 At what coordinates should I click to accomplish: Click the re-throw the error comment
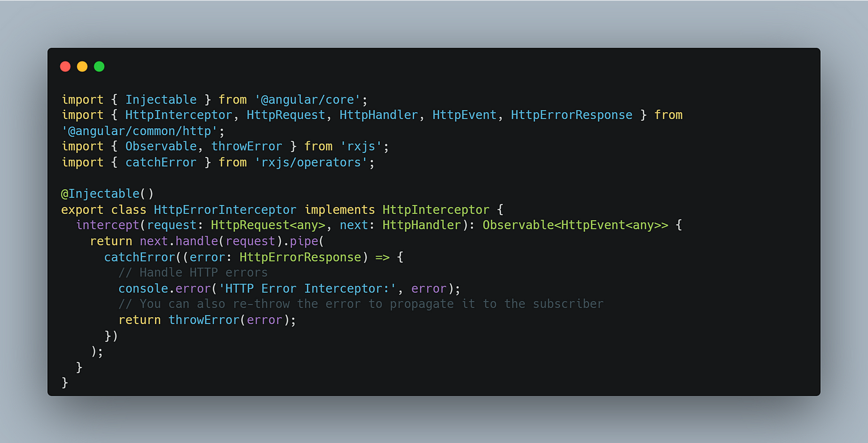pos(361,304)
